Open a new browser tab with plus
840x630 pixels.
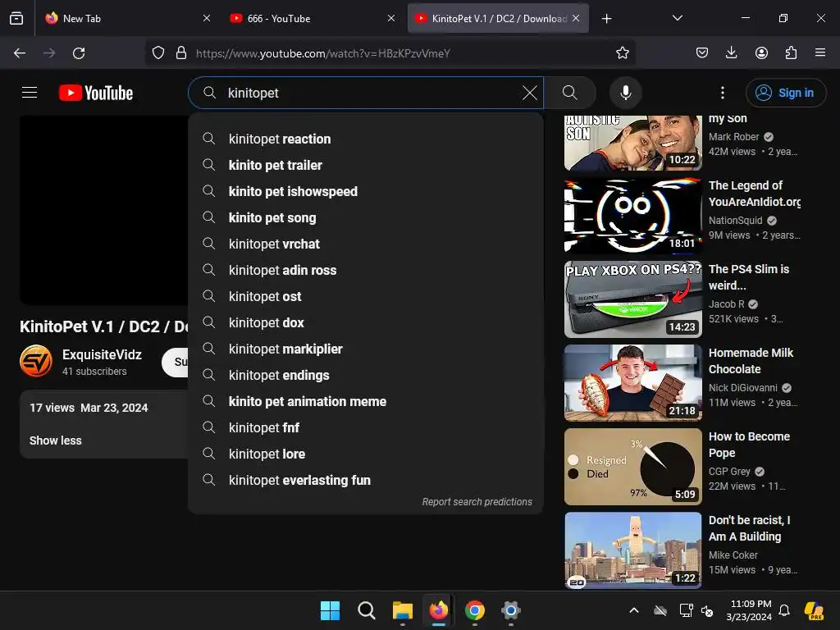(606, 19)
